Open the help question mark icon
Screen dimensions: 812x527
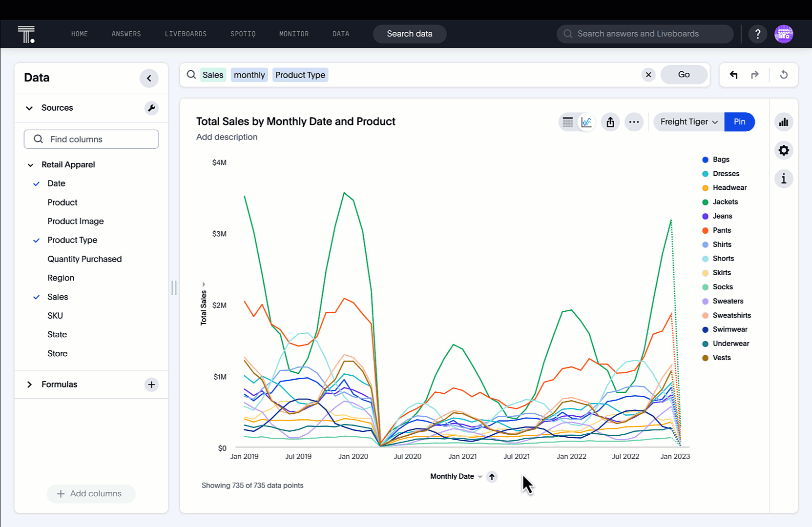(758, 34)
